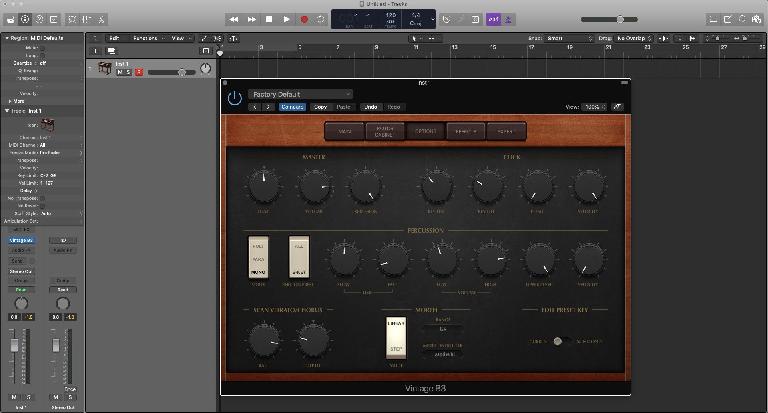The image size is (768, 413).
Task: Click the Replace mode icon beside LCD
Action: pyautogui.click(x=446, y=20)
